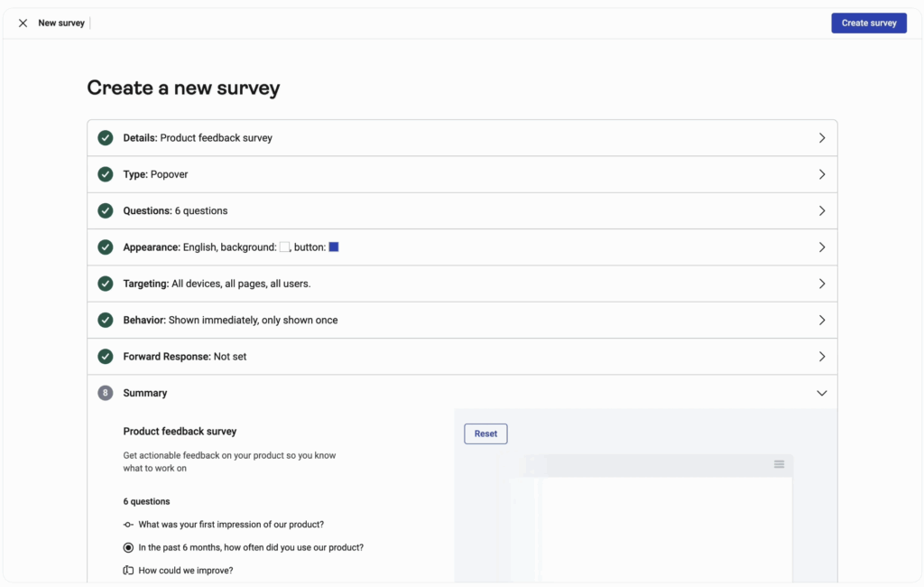Select the blue button color swatch

coord(334,246)
